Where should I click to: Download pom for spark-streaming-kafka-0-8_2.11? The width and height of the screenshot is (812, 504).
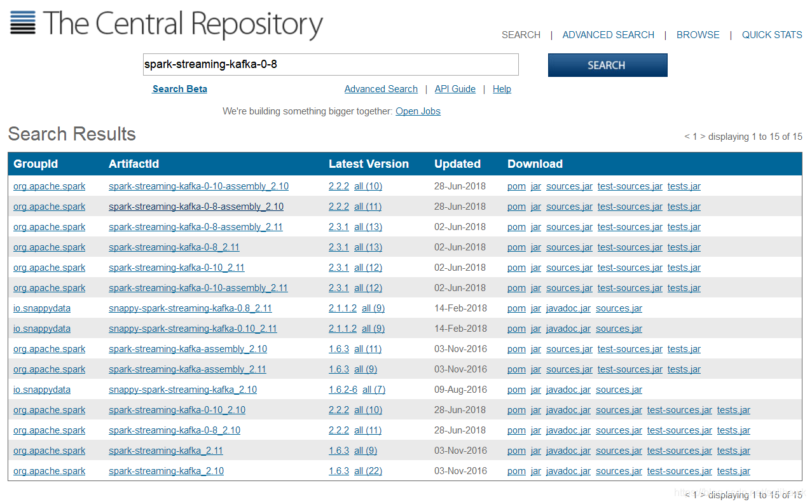pos(516,247)
